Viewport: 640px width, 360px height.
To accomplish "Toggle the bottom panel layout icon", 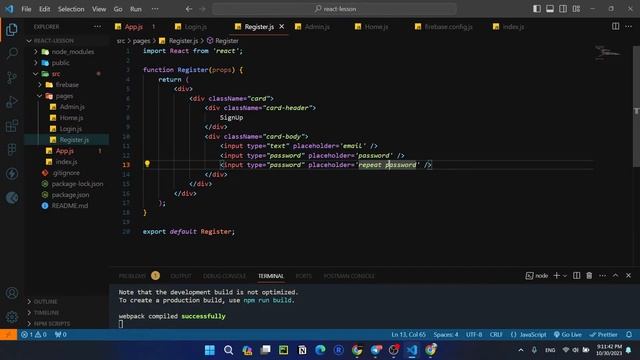I will point(550,9).
